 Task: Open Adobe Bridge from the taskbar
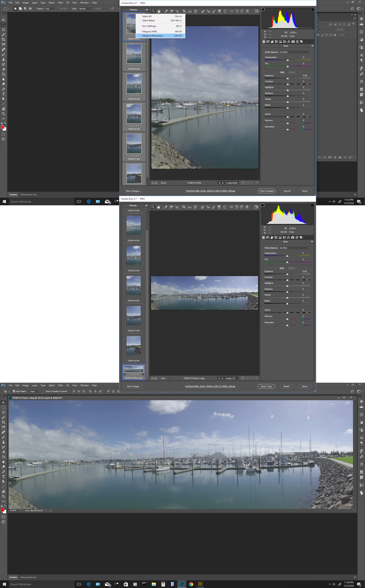coord(200,584)
